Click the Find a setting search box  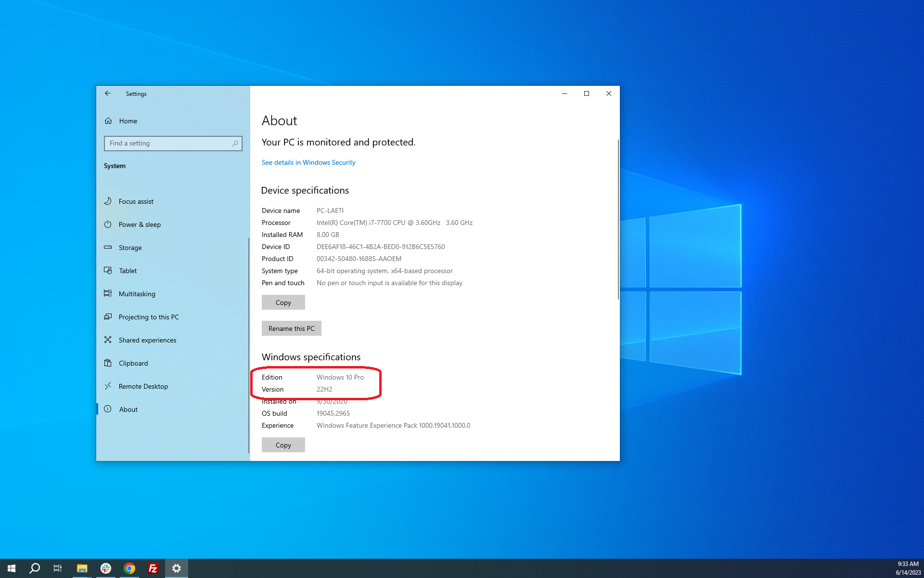[x=169, y=143]
